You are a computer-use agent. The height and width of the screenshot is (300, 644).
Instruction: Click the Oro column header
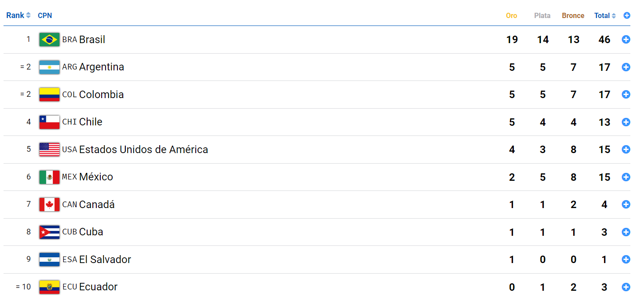coord(511,15)
